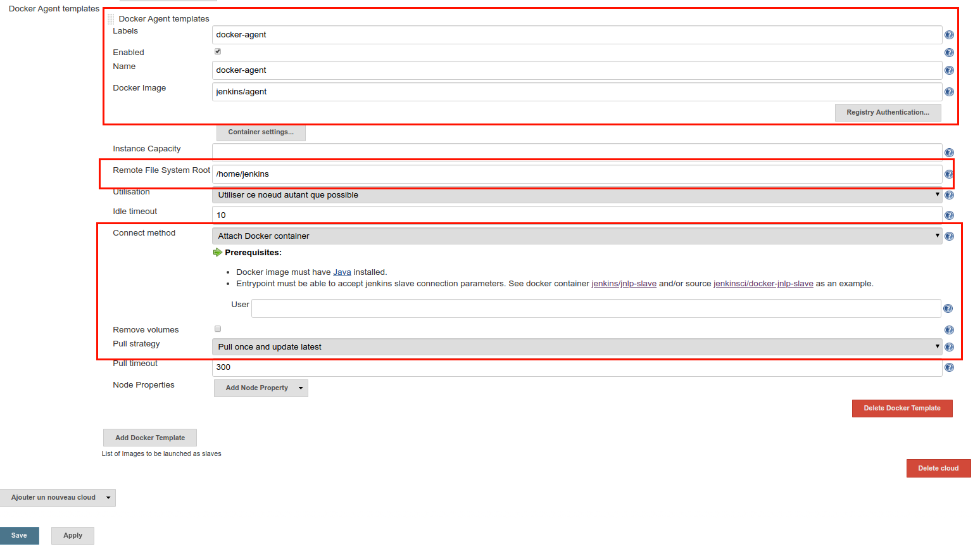The image size is (980, 551).
Task: Open Add Node Property menu
Action: (261, 388)
